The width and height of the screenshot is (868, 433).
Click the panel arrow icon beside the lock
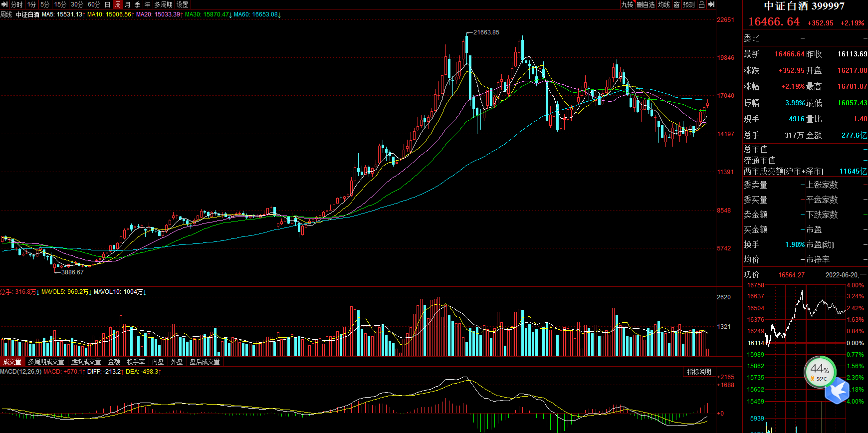point(711,4)
